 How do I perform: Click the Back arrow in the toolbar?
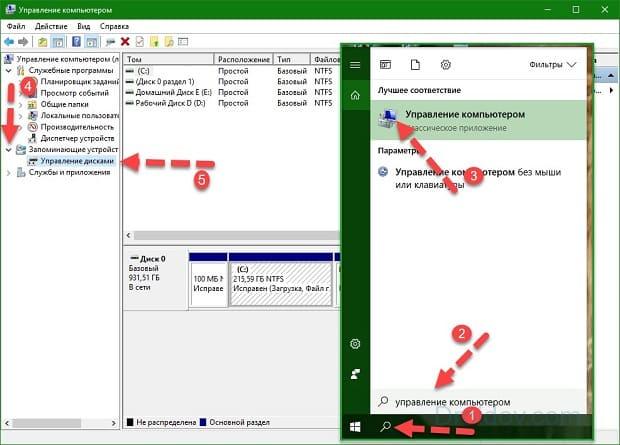(9, 42)
